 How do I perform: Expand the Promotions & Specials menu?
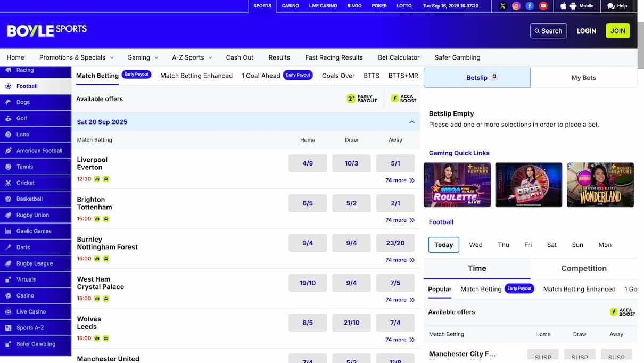pyautogui.click(x=77, y=57)
